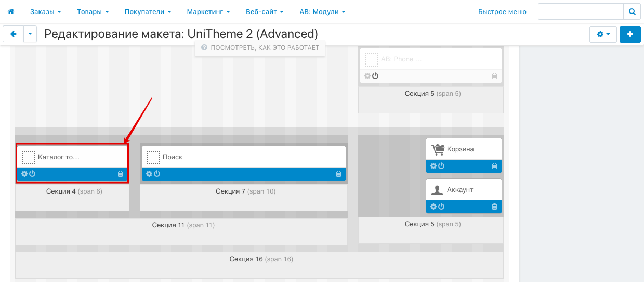Image resolution: width=644 pixels, height=282 pixels.
Task: Click the Быстрое меню link
Action: [x=502, y=11]
